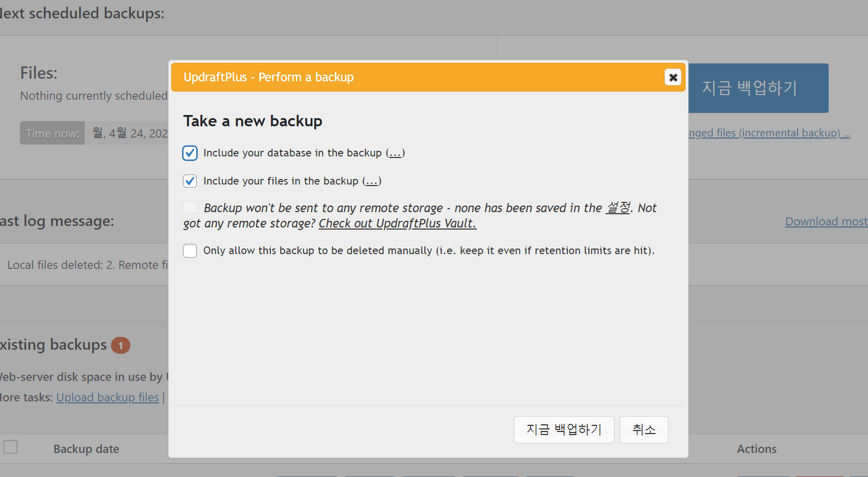Screen dimensions: 868x477
Task: Close the Perform a backup dialog
Action: [673, 77]
